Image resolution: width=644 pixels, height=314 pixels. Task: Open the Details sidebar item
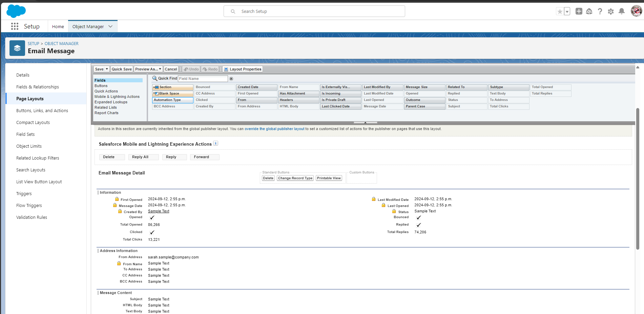(x=23, y=75)
